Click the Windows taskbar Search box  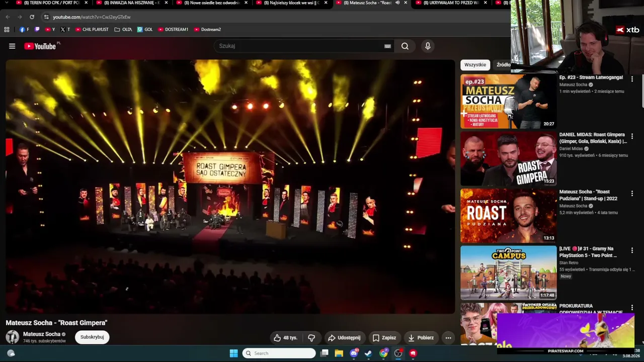(x=279, y=353)
